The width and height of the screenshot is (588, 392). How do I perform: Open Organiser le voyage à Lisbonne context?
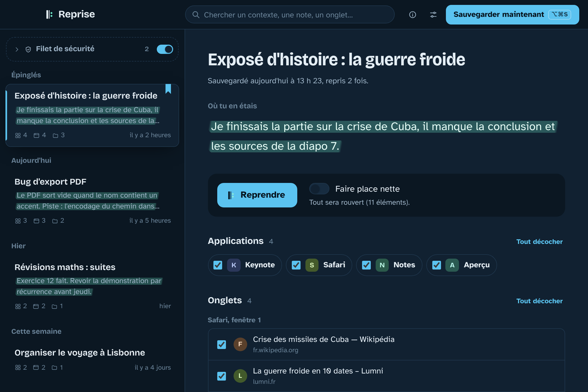(92, 359)
